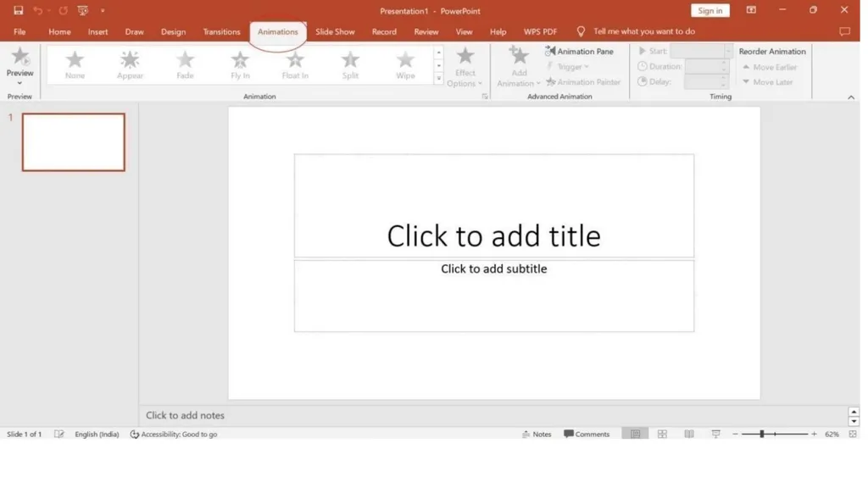This screenshot has height=487, width=868.
Task: Open the Effect Options dropdown
Action: click(x=465, y=67)
